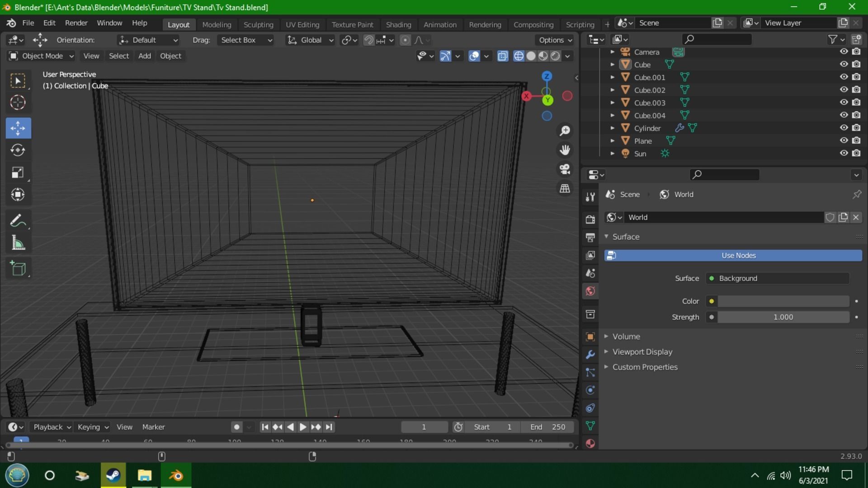Image resolution: width=868 pixels, height=488 pixels.
Task: Hide the Sun light in viewport
Action: click(x=844, y=153)
